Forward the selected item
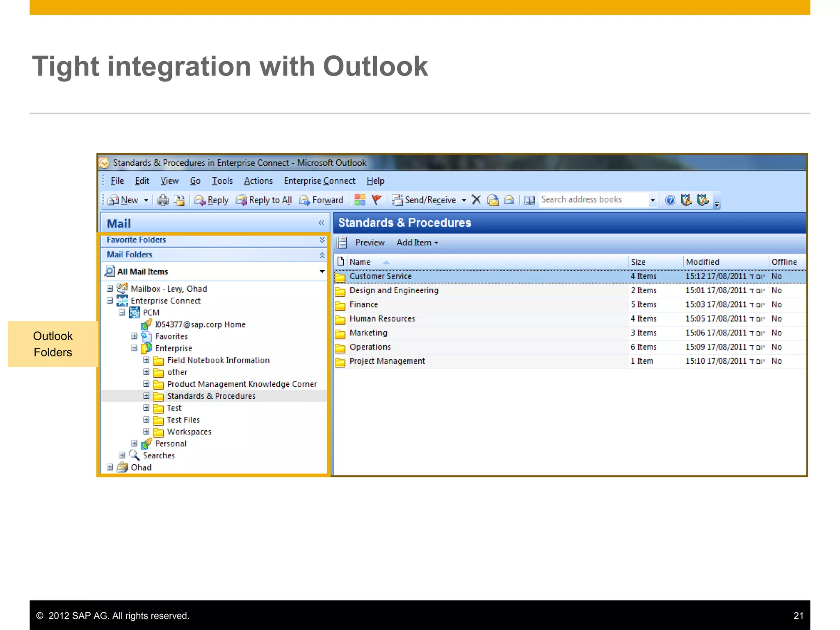Screen dimensions: 840x630 [x=321, y=200]
